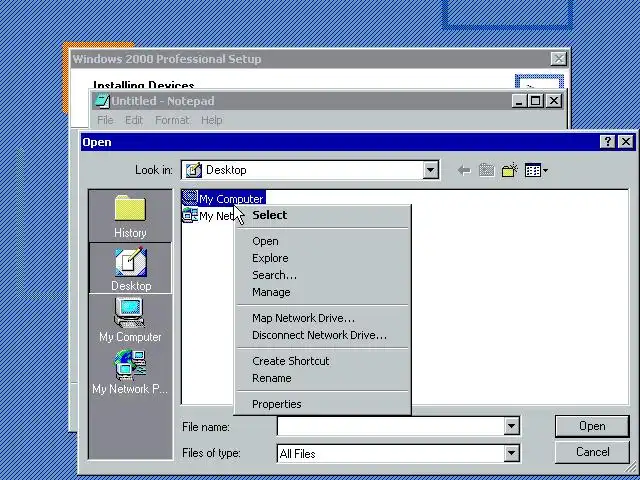Choose Disconnect Network Drive... menu entry

(322, 336)
